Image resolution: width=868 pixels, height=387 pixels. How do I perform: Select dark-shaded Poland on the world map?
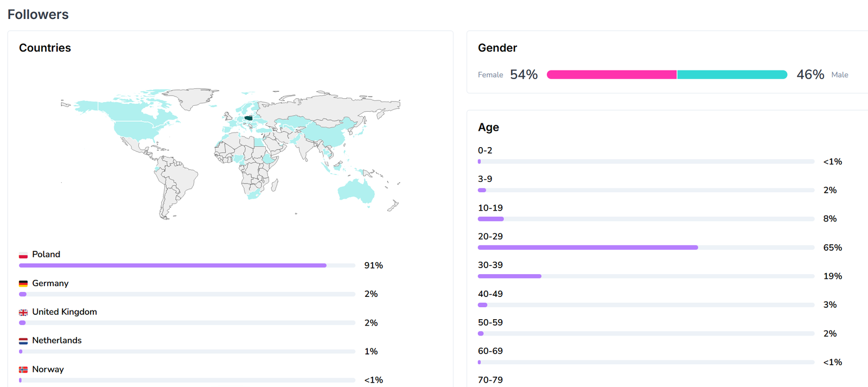tap(248, 118)
